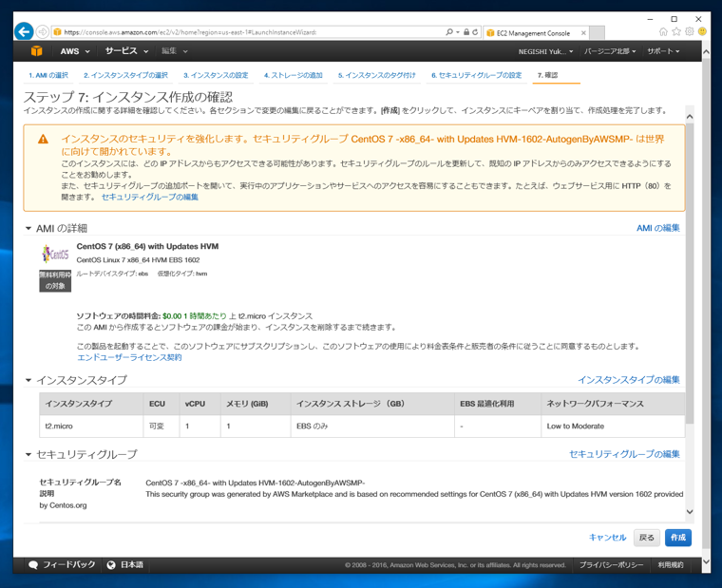Click the インスタンスタイプの編集 link
This screenshot has height=588, width=722.
(x=629, y=380)
